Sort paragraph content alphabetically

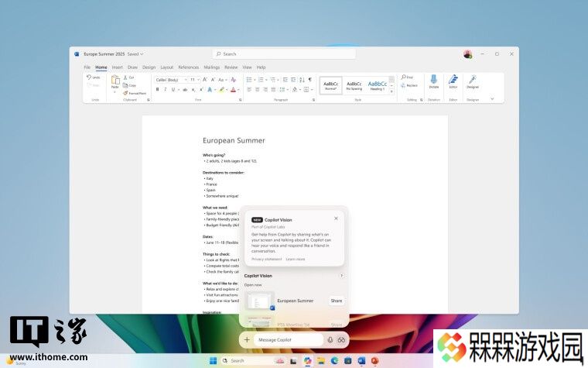tap(302, 80)
